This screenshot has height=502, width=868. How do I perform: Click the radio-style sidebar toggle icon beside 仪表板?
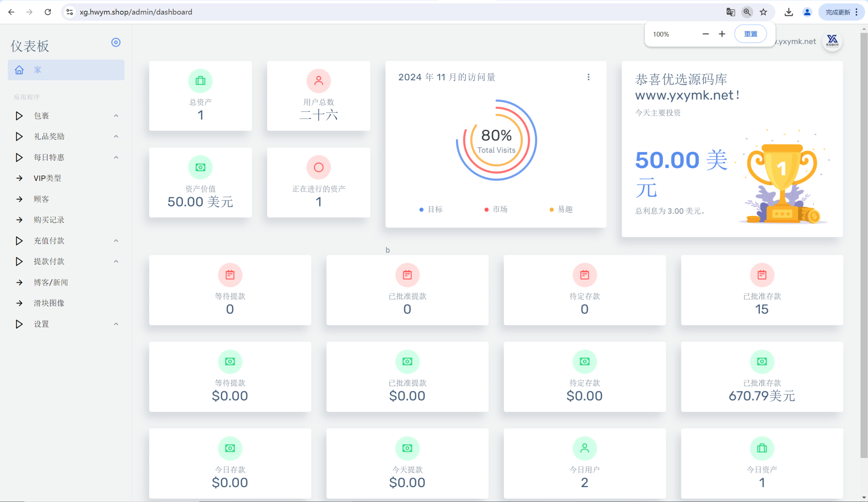coord(116,42)
